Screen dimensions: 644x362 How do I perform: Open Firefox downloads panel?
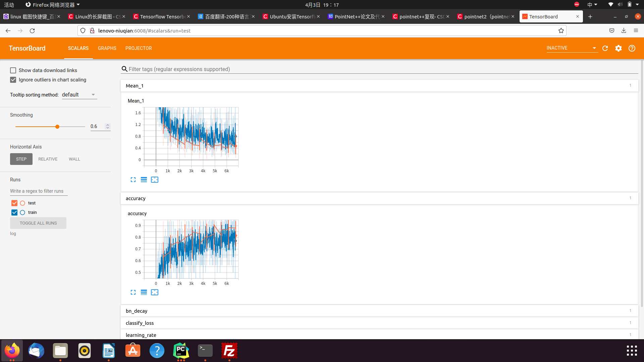[x=624, y=31]
